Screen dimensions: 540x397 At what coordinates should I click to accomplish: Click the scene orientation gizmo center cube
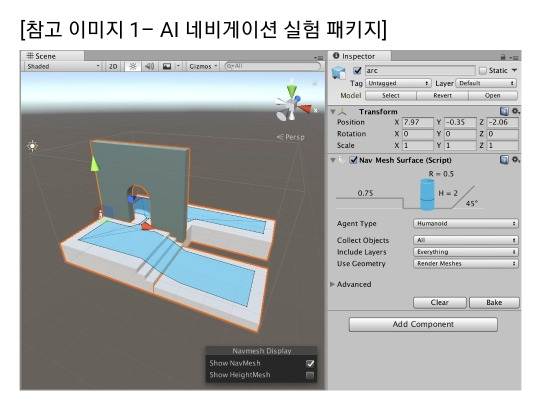(292, 104)
